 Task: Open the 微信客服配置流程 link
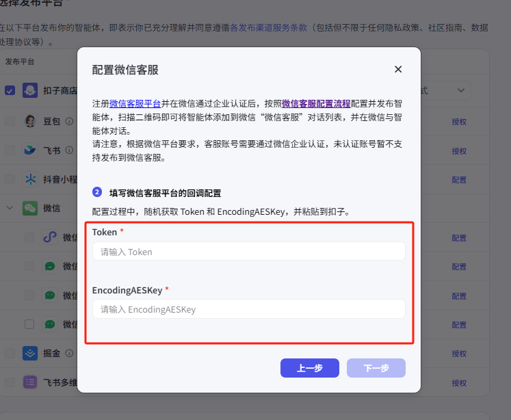(315, 104)
